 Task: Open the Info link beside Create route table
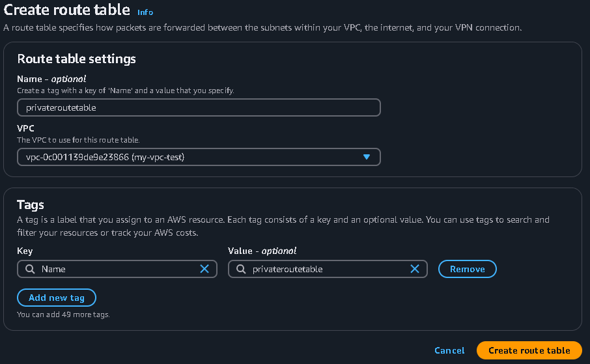pos(145,12)
